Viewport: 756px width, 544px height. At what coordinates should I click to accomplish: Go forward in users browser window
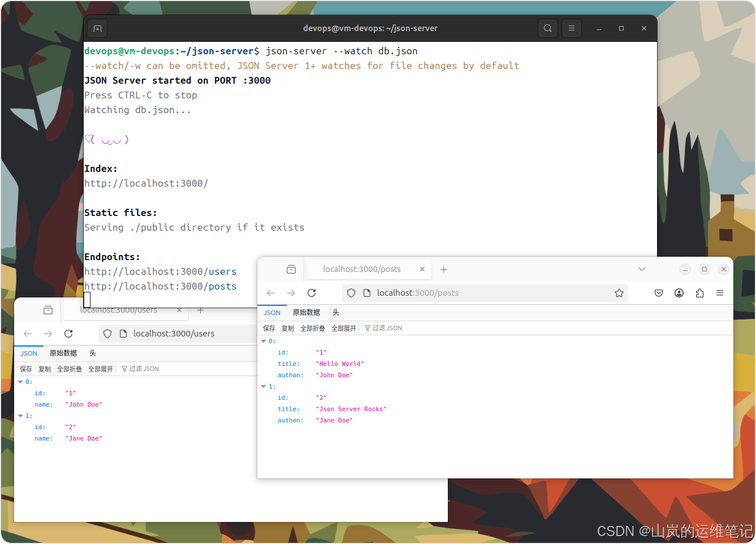click(48, 334)
